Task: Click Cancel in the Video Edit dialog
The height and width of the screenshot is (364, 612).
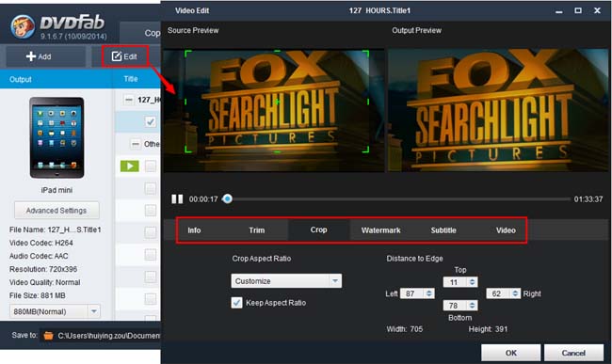Action: coord(573,353)
